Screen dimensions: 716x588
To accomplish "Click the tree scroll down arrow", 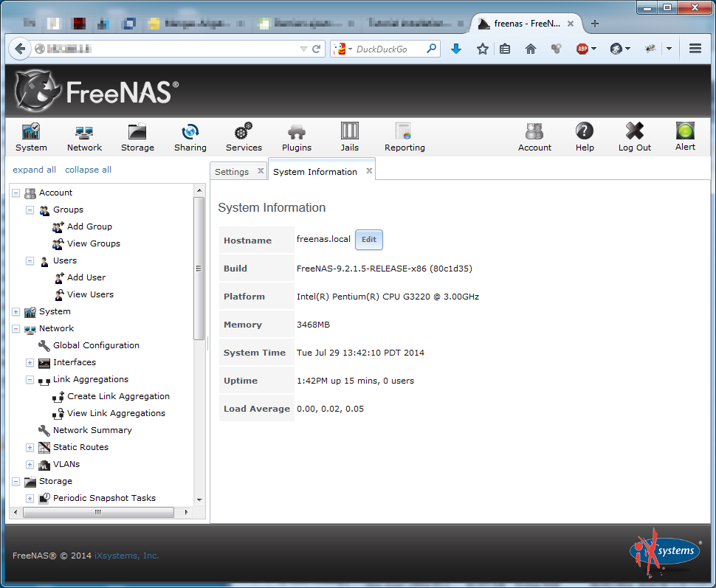I will pos(199,500).
